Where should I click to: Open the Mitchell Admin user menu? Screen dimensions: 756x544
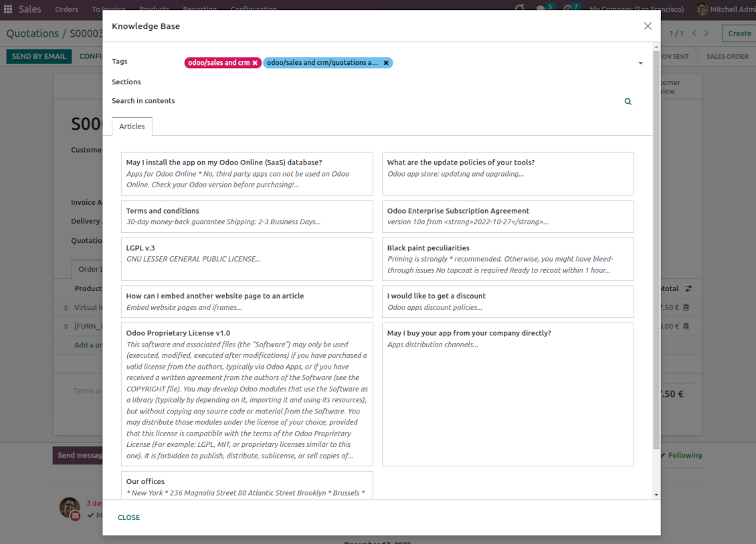(x=725, y=9)
